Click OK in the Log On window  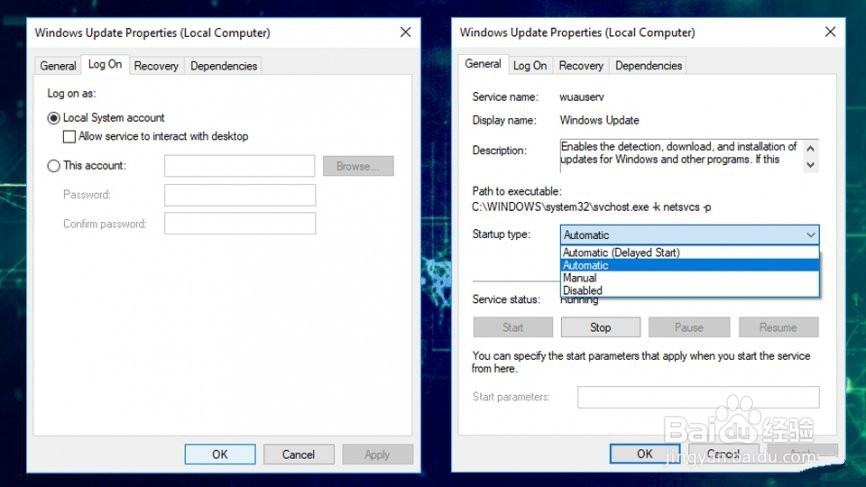220,454
